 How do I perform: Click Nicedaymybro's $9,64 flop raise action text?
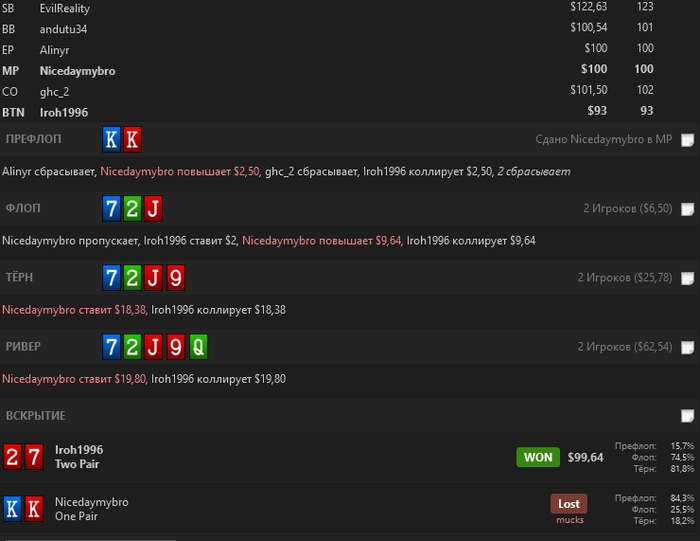(x=322, y=241)
